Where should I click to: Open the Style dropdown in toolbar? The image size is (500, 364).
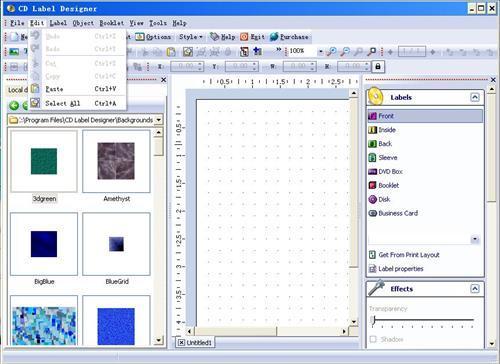click(x=191, y=37)
